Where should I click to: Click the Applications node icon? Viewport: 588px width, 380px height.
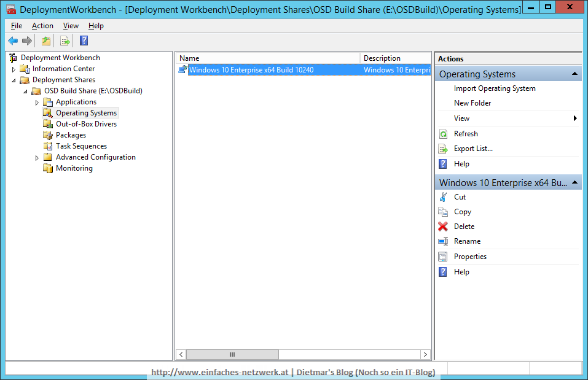point(48,102)
